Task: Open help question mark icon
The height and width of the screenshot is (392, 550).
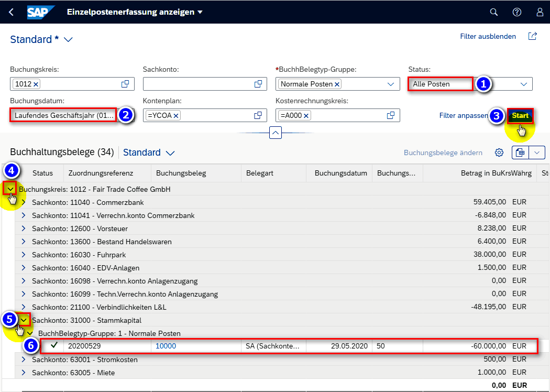Action: tap(516, 12)
